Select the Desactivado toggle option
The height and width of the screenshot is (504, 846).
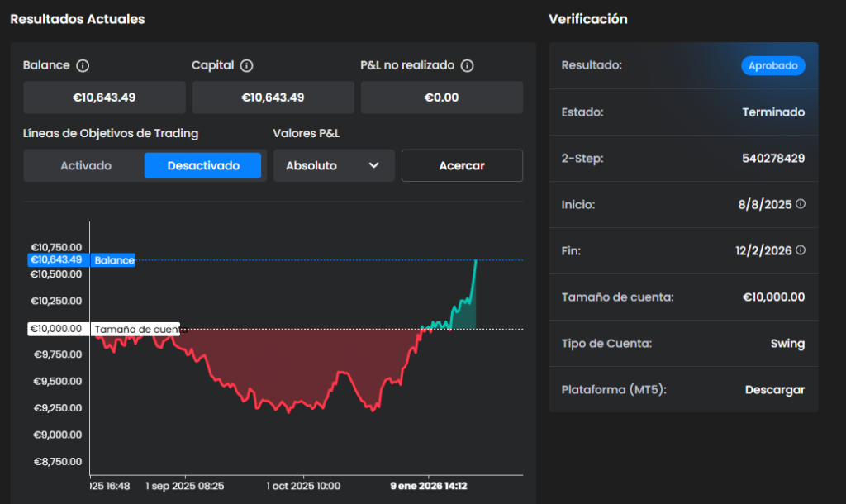tap(203, 166)
